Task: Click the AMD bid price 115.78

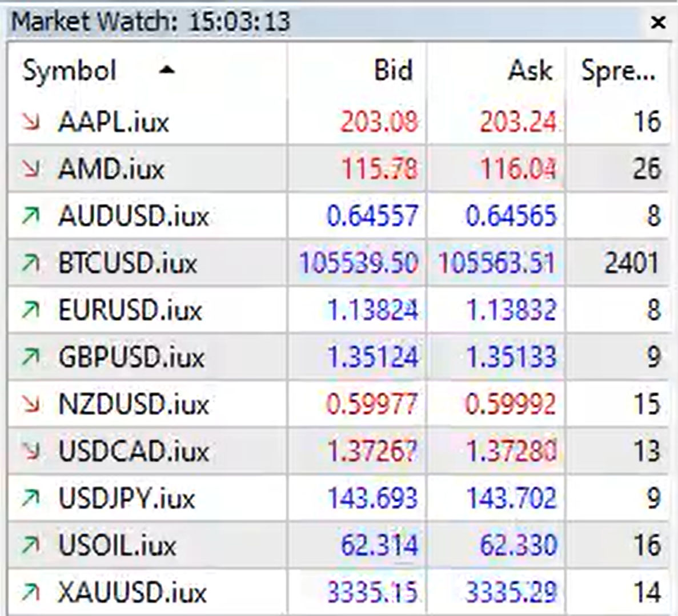Action: point(380,169)
